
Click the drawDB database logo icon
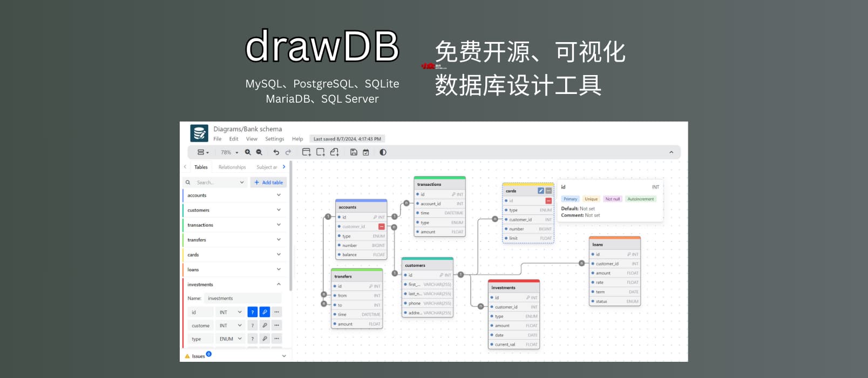pos(199,133)
